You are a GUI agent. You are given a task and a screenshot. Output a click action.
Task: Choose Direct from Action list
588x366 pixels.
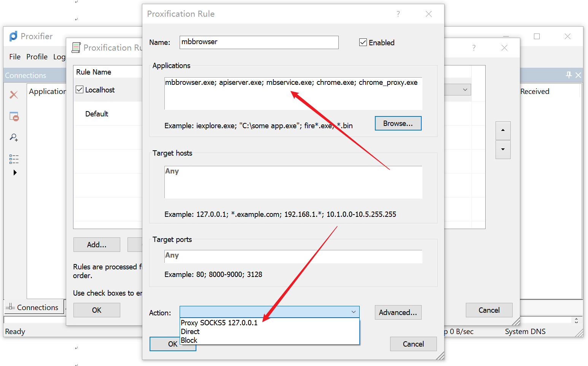click(190, 331)
